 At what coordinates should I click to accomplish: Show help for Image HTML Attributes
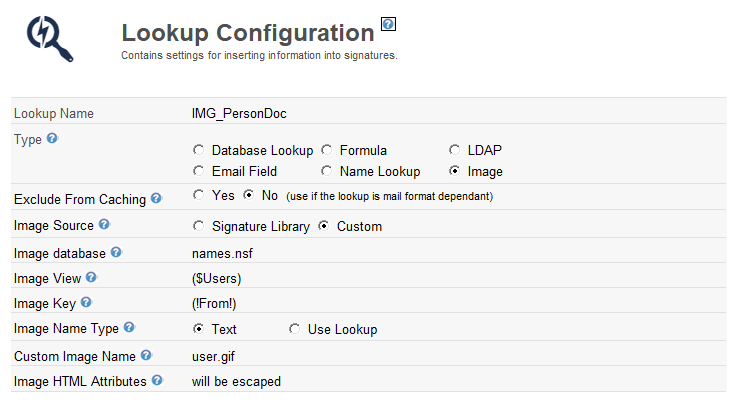point(157,380)
